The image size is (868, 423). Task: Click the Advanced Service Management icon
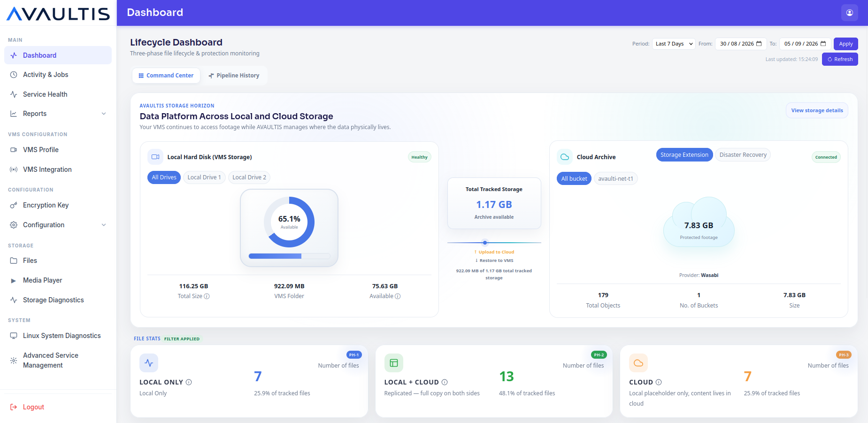pos(14,361)
